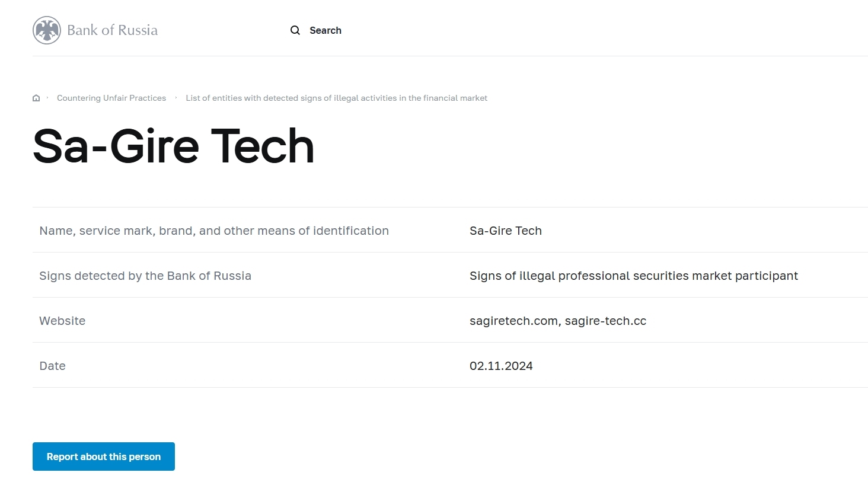Go to home via breadcrumb house icon
Image resolution: width=868 pixels, height=498 pixels.
tap(36, 98)
